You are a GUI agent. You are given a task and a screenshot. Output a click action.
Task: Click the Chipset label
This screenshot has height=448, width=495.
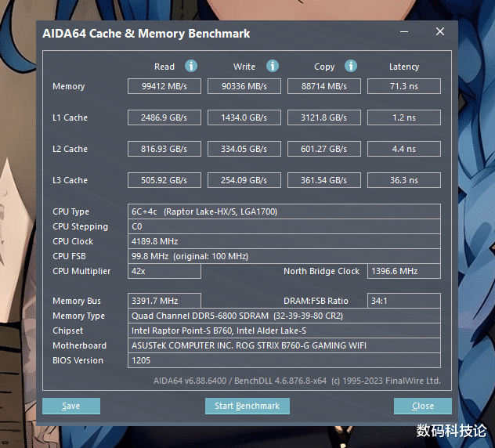pos(67,331)
